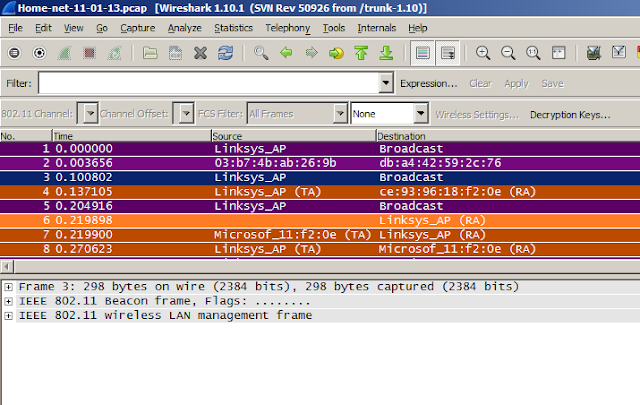Go back in packet history
The image size is (640, 405).
pos(286,53)
